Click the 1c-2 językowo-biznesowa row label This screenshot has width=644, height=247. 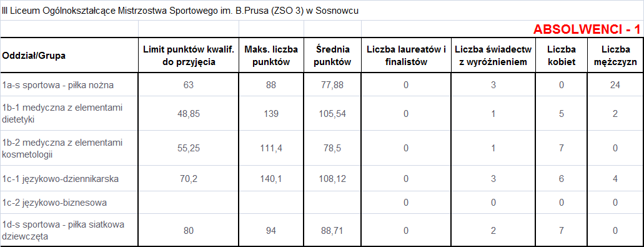pyautogui.click(x=54, y=203)
